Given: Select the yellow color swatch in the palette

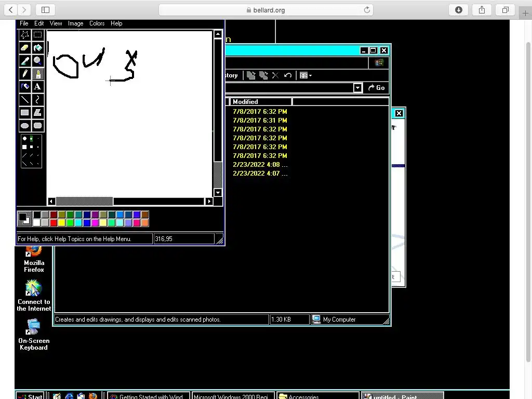Looking at the screenshot, I should 61,222.
